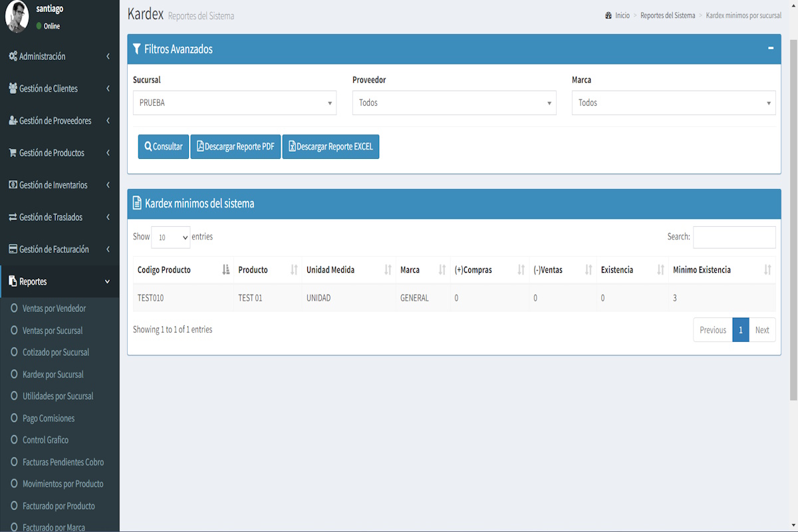Click the Inicio dashboard breadcrumb icon

[608, 15]
